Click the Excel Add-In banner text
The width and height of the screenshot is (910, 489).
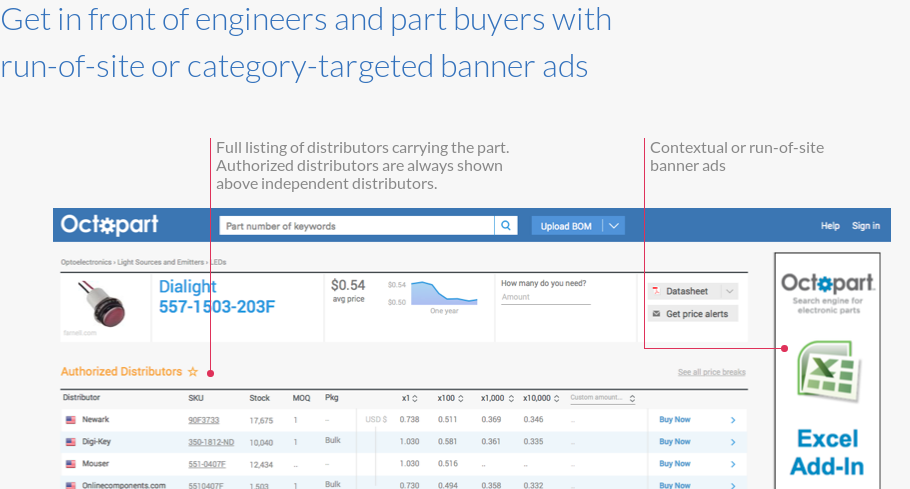click(827, 452)
